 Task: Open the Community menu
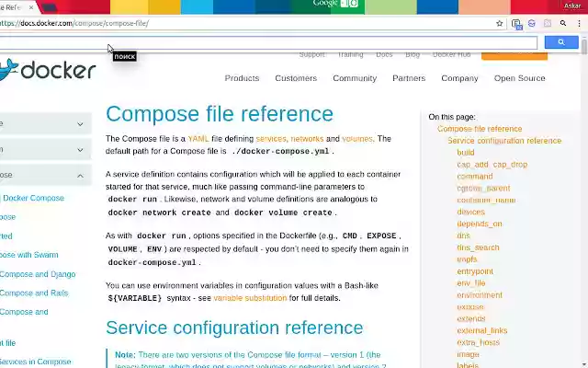click(x=355, y=78)
